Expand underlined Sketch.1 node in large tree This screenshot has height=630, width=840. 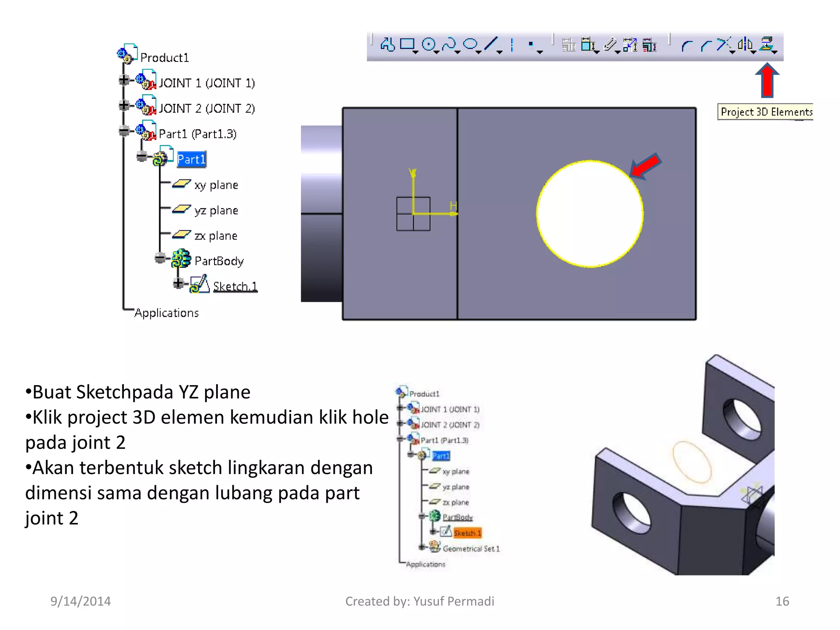pyautogui.click(x=178, y=283)
